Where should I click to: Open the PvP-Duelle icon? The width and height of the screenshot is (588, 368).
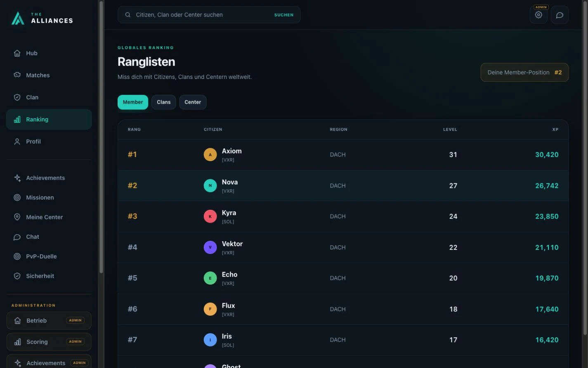(x=17, y=256)
